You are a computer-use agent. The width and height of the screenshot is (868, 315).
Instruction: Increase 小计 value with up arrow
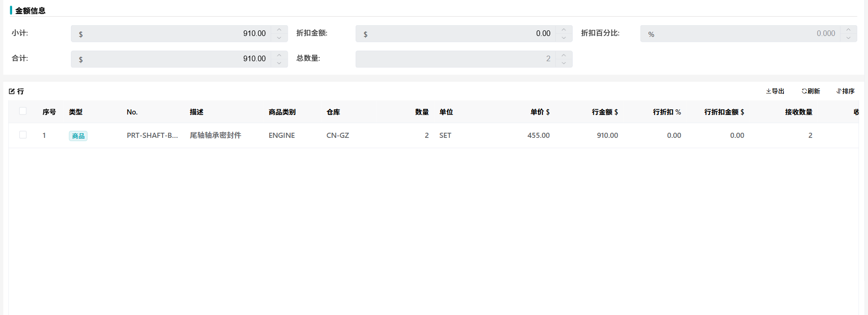pos(279,30)
